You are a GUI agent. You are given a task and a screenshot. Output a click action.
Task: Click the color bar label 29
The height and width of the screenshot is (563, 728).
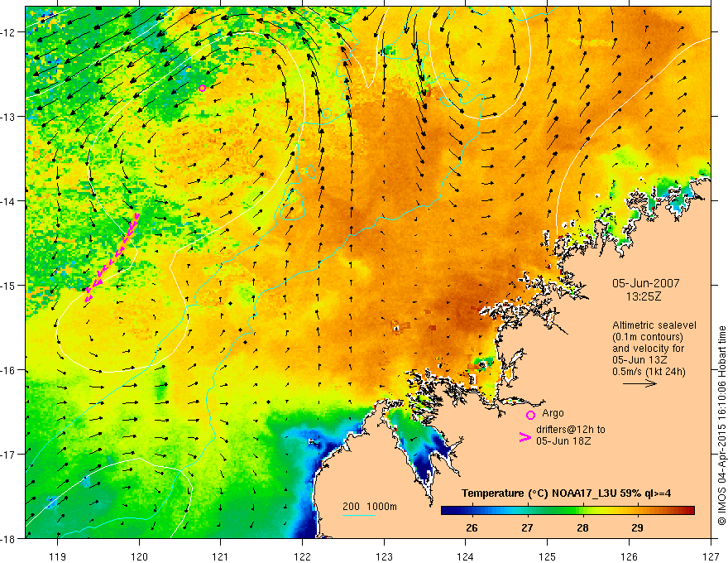(x=638, y=527)
